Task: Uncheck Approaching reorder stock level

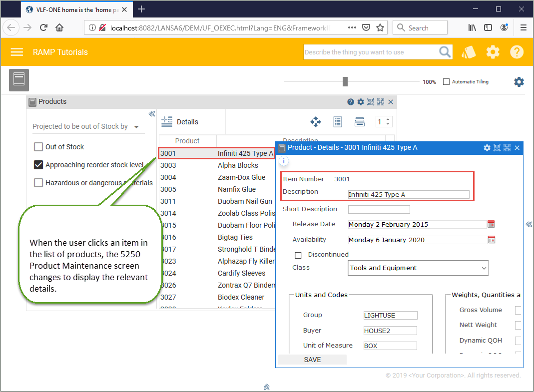Action: click(38, 165)
